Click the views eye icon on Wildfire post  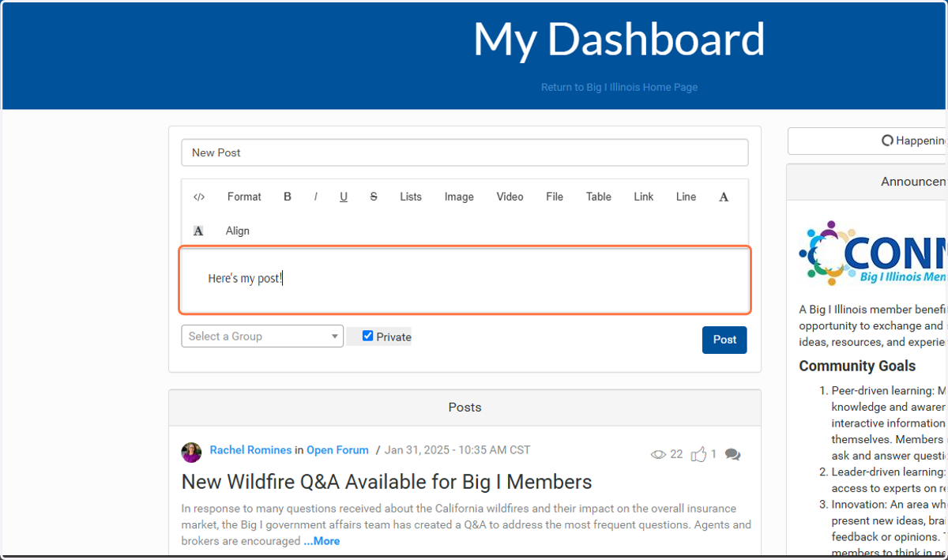pyautogui.click(x=658, y=454)
